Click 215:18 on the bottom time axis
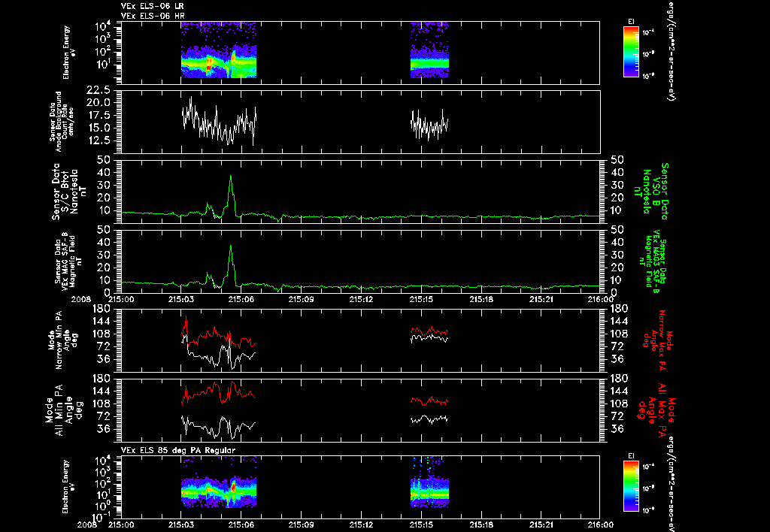The image size is (770, 532). click(480, 524)
